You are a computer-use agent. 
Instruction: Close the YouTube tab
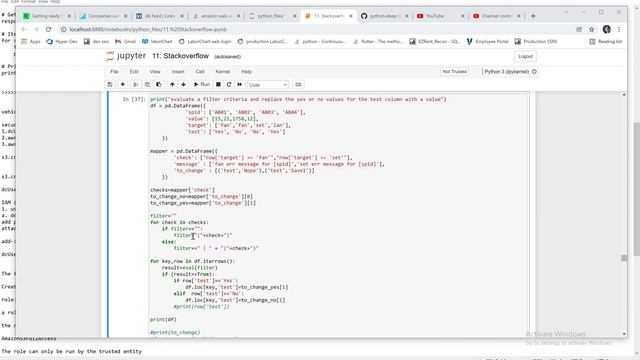[x=462, y=16]
